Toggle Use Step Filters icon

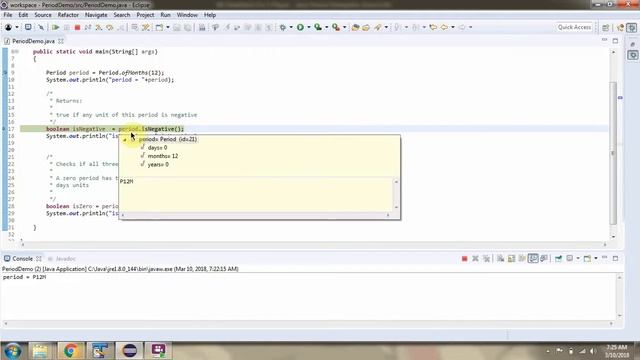click(146, 27)
